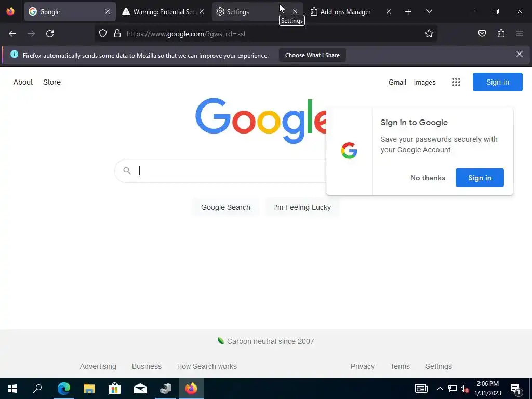This screenshot has width=532, height=399.
Task: Click the Google Search button
Action: [x=225, y=207]
